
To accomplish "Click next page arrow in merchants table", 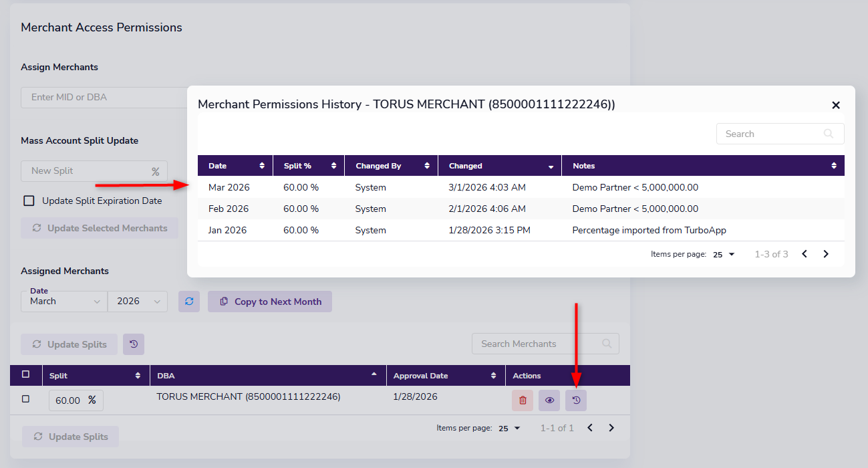I will click(x=611, y=428).
